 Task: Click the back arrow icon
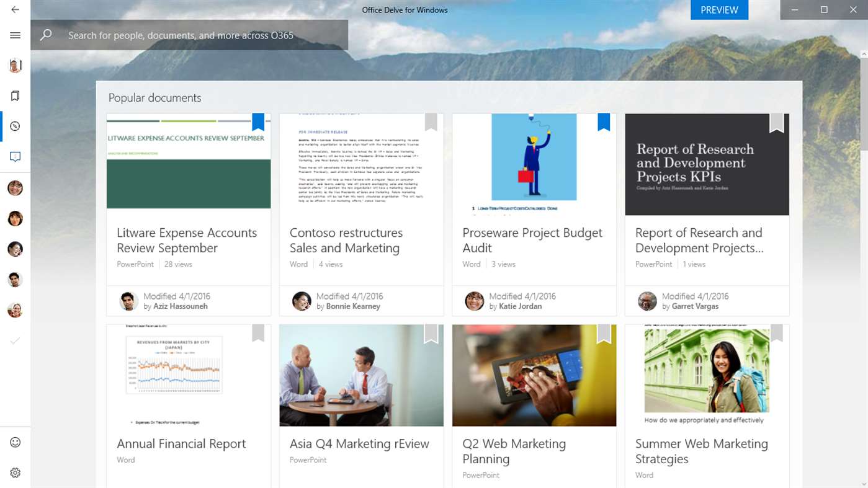(15, 10)
